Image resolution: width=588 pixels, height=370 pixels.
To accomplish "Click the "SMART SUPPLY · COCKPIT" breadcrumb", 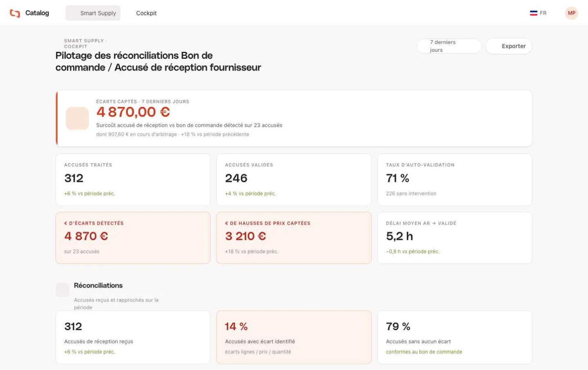I will (85, 44).
